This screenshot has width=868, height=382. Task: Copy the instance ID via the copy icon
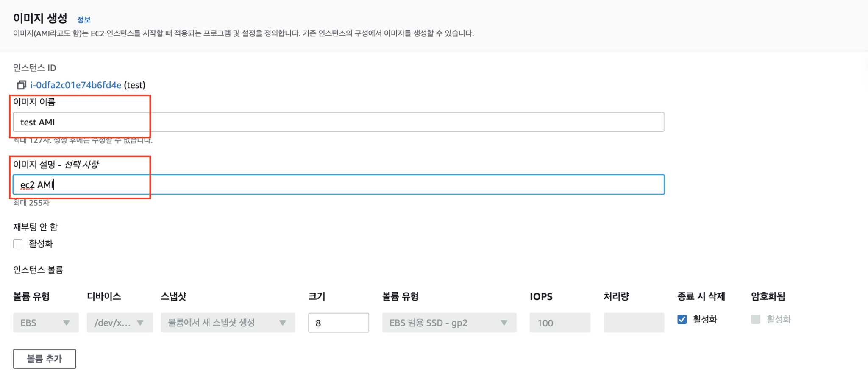[x=21, y=85]
